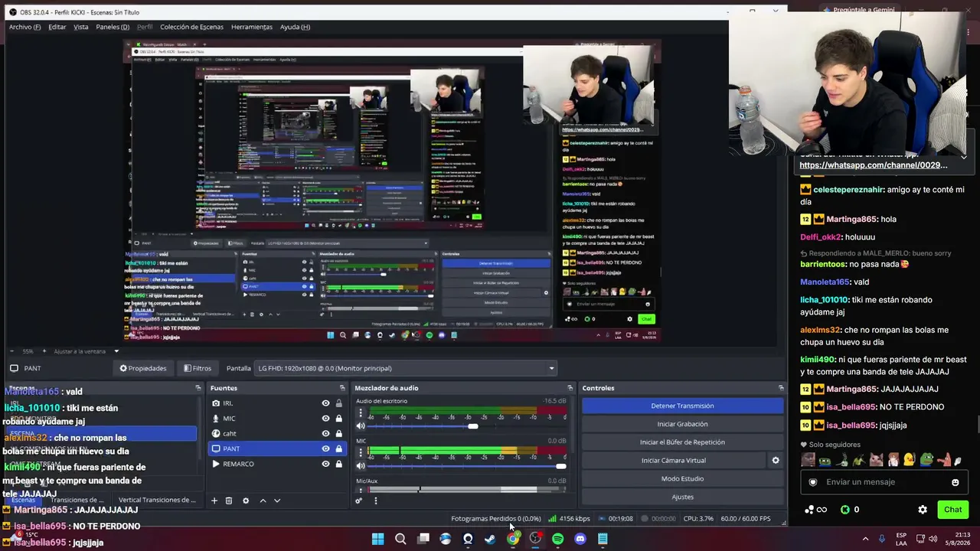Undock the Escenas panel
The image size is (980, 551).
point(198,388)
